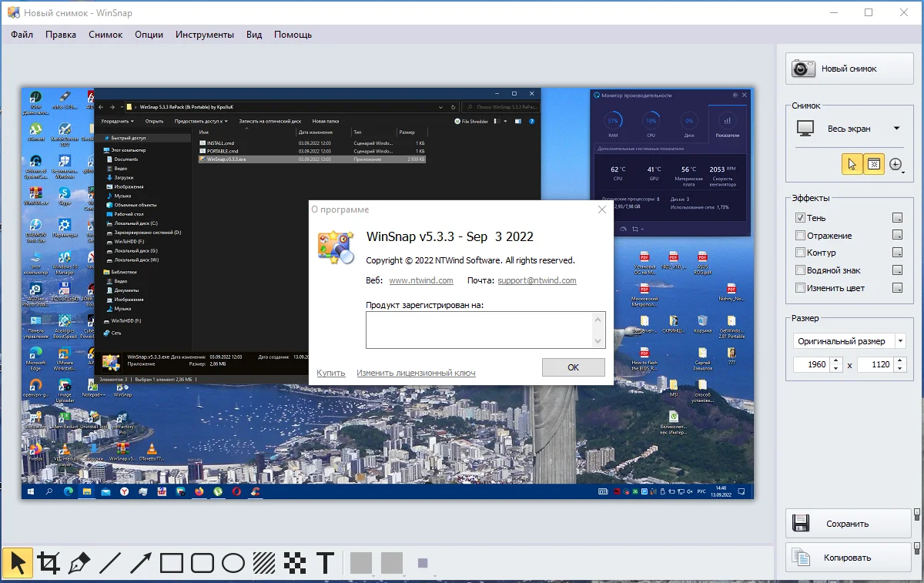
Task: Enable the Контур checkbox
Action: [800, 253]
